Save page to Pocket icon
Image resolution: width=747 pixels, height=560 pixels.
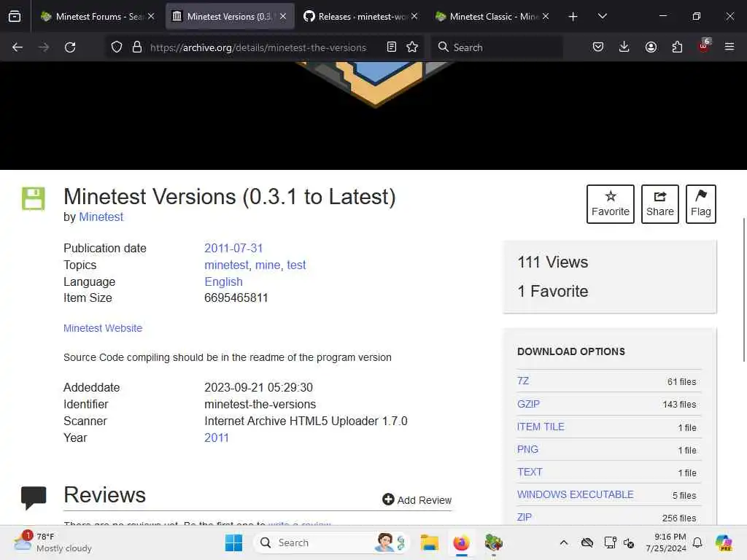[x=598, y=47]
